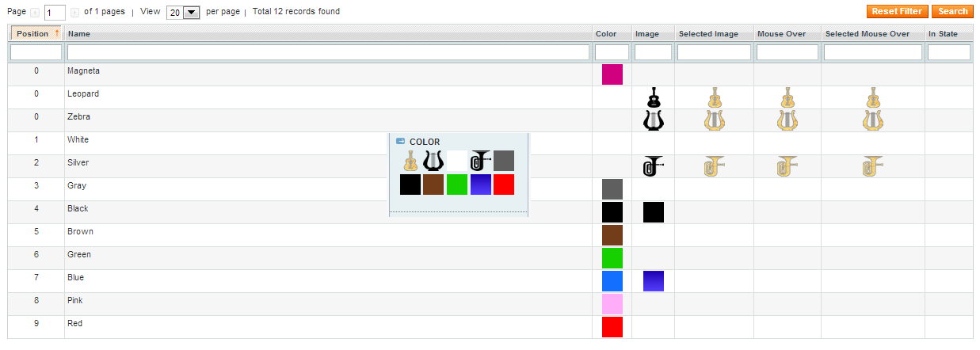This screenshot has height=350, width=980.
Task: Select black swatch in COLOR popup
Action: 410,185
